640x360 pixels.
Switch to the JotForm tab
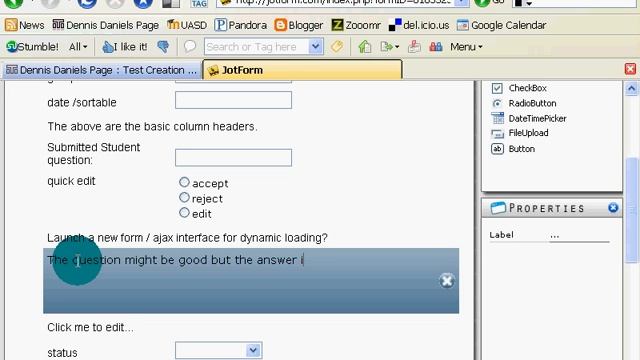(x=302, y=70)
